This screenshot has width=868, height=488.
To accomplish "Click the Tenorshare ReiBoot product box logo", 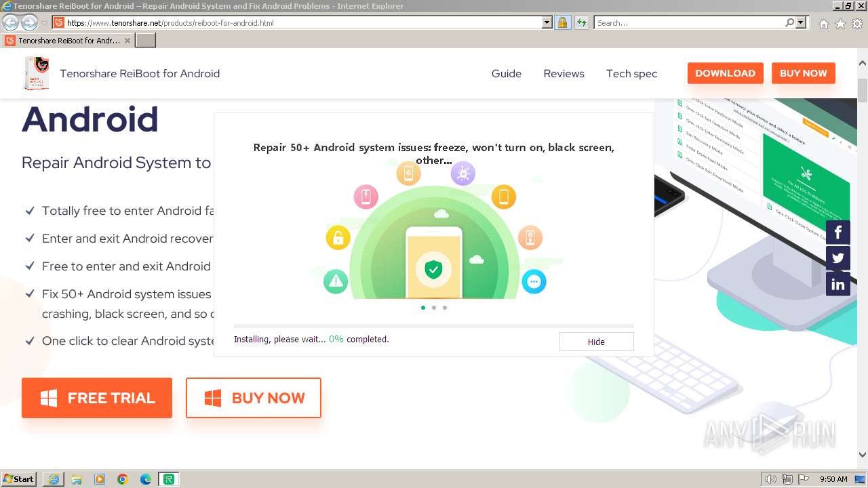I will click(x=37, y=73).
